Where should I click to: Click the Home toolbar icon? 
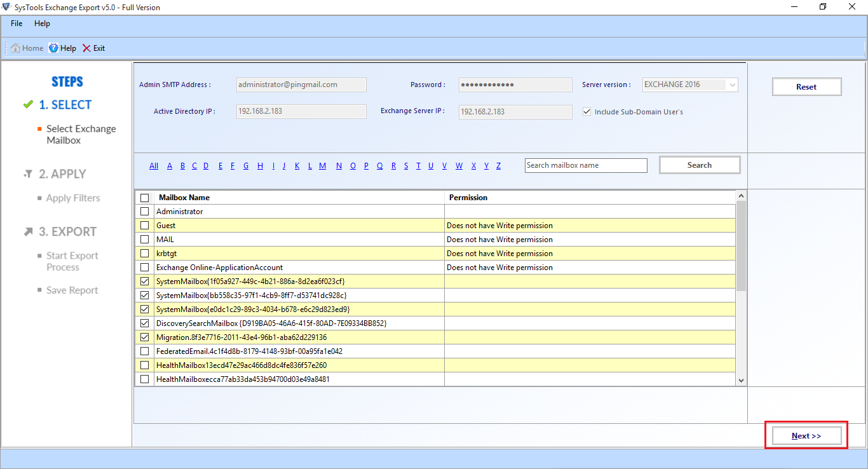[x=15, y=48]
